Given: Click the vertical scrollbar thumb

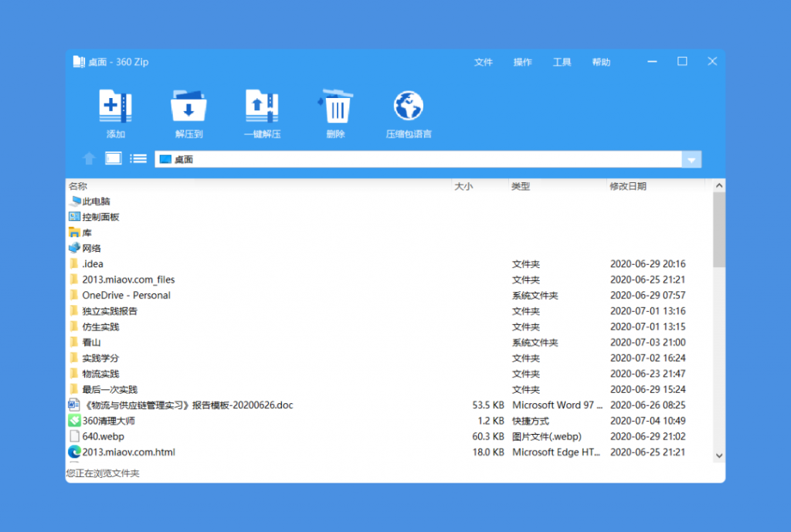Looking at the screenshot, I should pos(719,229).
